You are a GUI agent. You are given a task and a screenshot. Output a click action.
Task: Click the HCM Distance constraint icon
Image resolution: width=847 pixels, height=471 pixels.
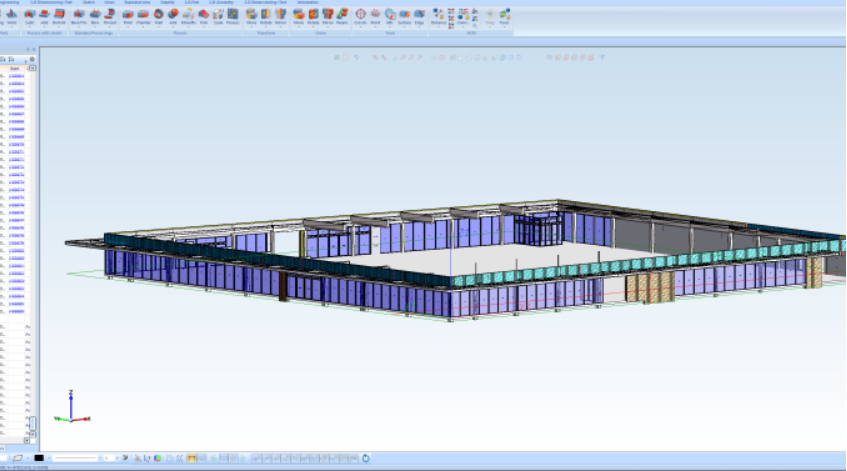[438, 16]
